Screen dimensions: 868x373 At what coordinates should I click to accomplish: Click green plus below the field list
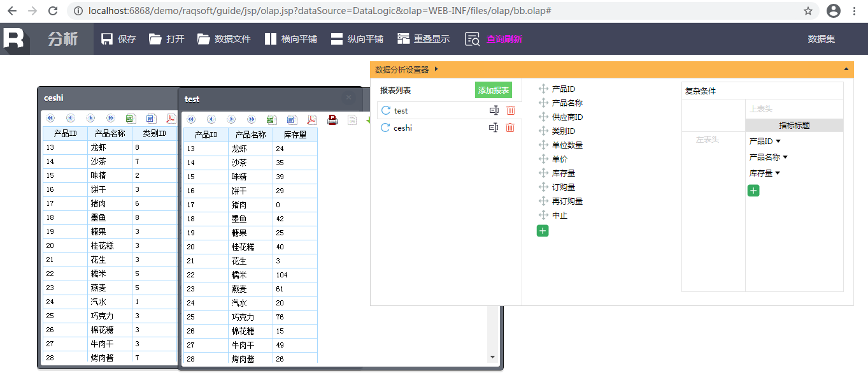(x=543, y=231)
